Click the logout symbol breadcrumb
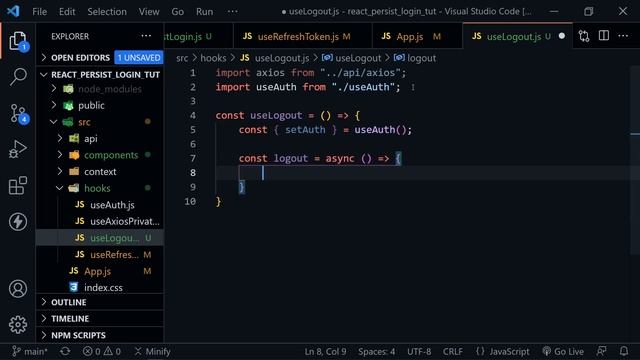 point(416,58)
